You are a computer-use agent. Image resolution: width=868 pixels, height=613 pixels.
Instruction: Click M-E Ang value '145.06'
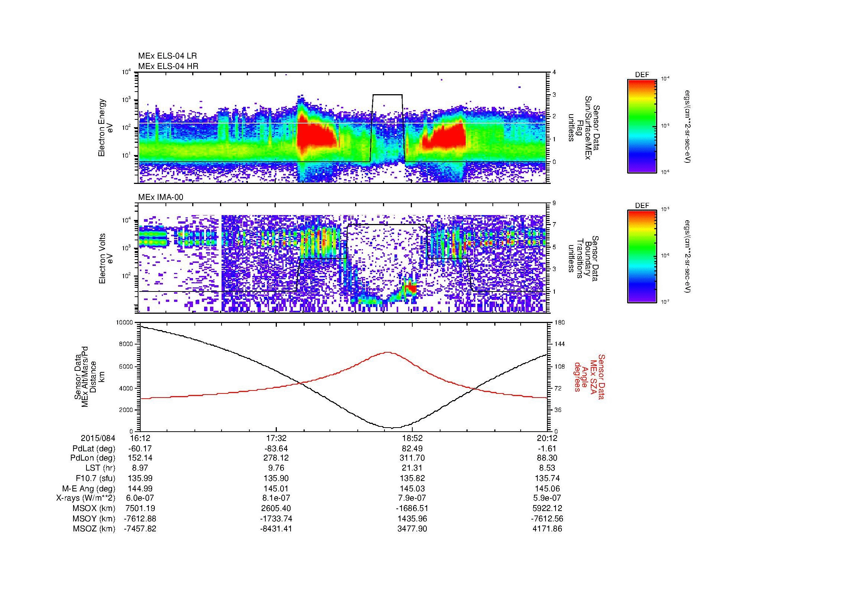(548, 489)
